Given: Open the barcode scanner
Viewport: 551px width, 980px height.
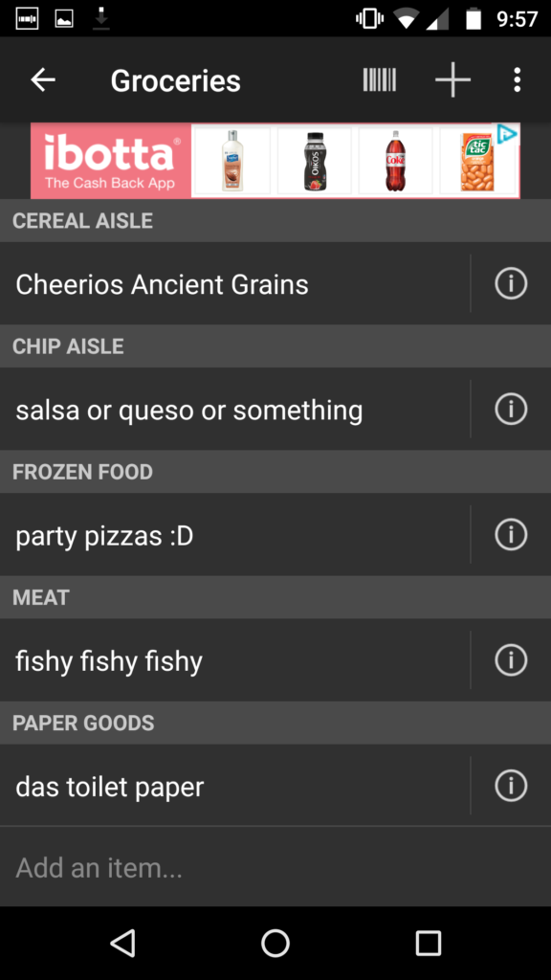Looking at the screenshot, I should 379,80.
